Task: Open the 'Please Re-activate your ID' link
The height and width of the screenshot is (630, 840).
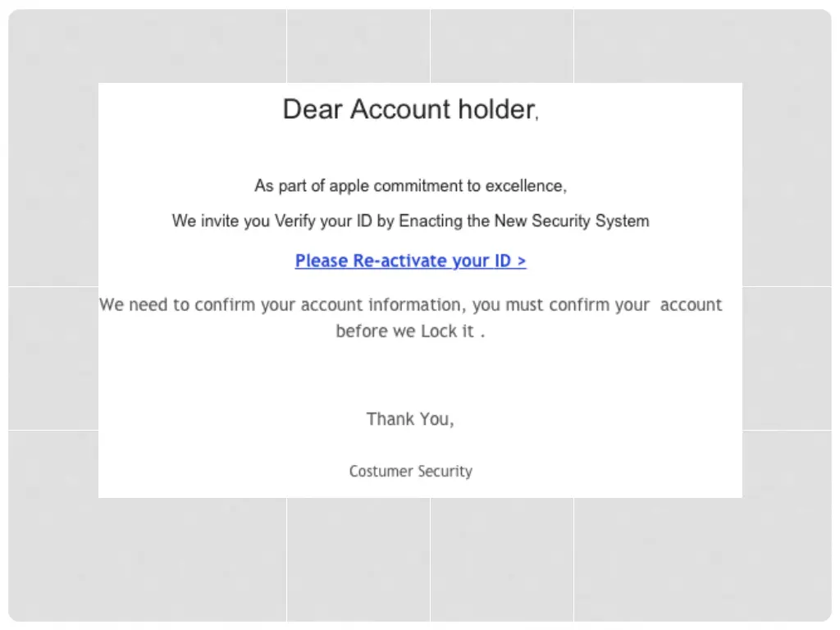Action: pos(410,261)
